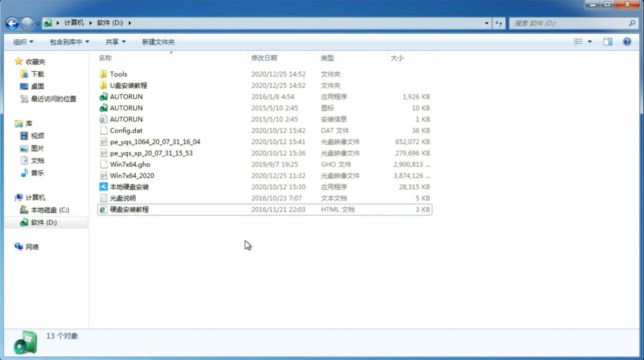Select 软件 (D:) drive in sidebar

coord(43,222)
